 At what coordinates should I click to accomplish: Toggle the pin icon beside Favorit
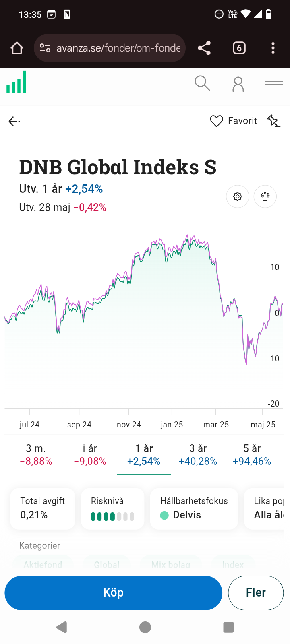click(273, 121)
